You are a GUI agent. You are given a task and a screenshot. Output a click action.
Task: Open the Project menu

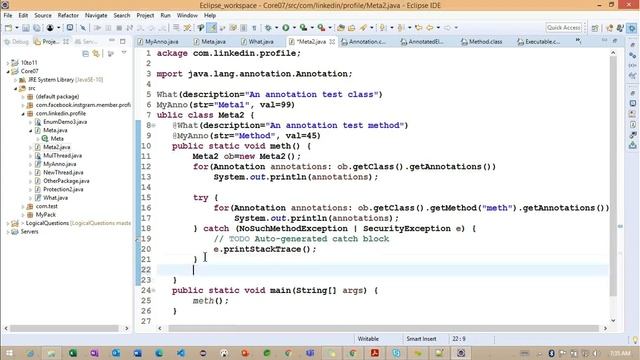coord(145,16)
